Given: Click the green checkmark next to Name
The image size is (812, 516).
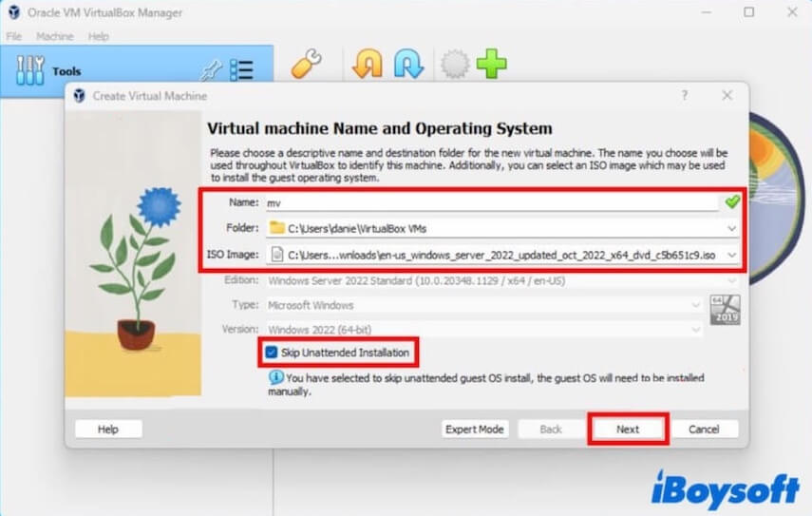Looking at the screenshot, I should tap(732, 201).
